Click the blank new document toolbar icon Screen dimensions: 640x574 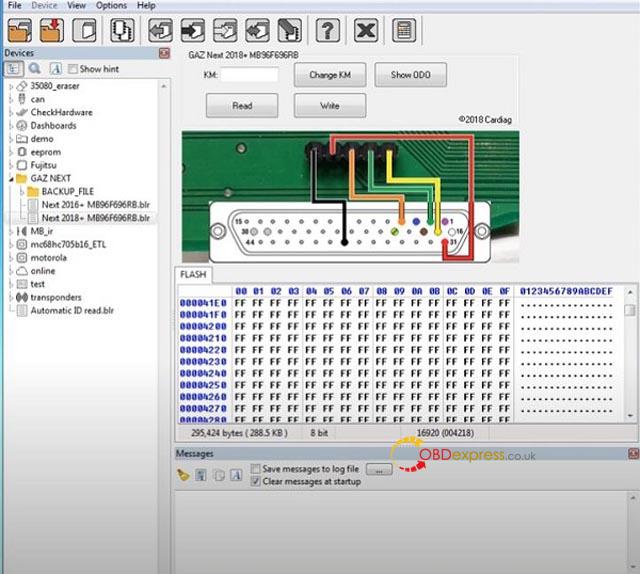(x=84, y=30)
